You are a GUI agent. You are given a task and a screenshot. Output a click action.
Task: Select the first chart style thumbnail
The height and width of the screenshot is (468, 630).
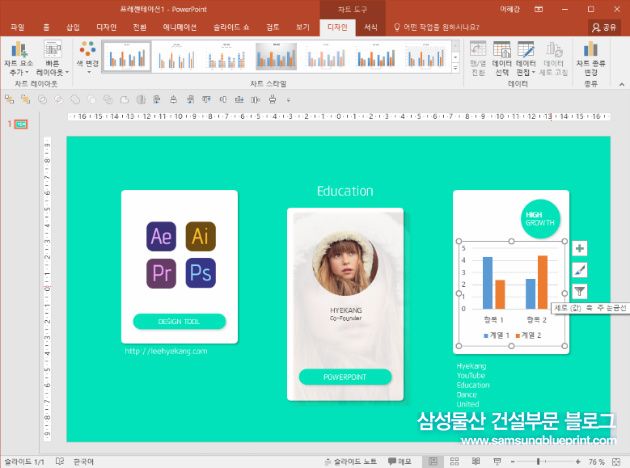tap(127, 57)
